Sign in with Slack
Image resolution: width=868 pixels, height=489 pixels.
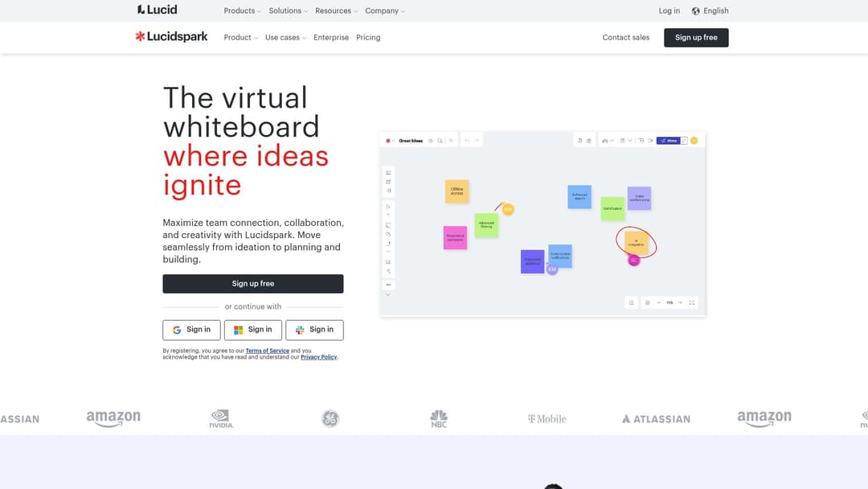314,330
